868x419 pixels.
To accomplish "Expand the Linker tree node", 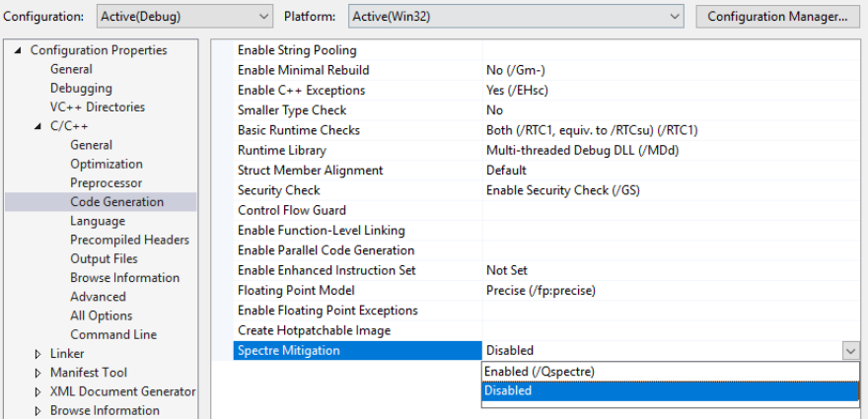I will 37,354.
